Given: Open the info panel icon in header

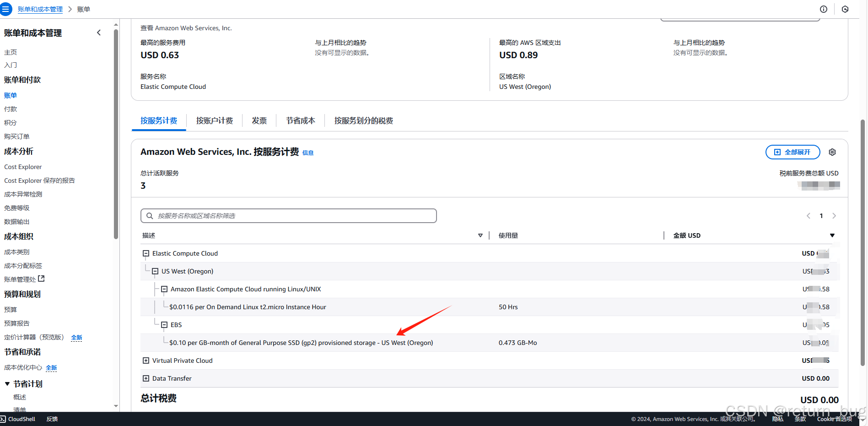Looking at the screenshot, I should tap(824, 9).
